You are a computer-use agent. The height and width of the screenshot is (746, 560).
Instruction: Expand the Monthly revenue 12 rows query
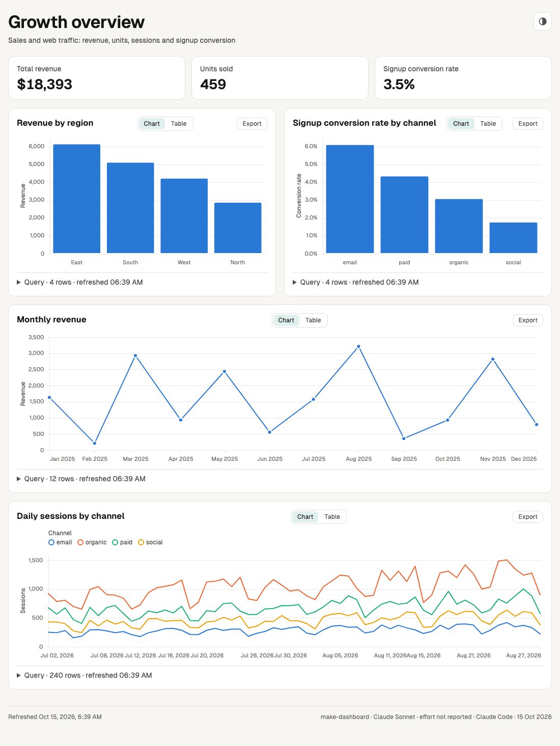point(81,479)
